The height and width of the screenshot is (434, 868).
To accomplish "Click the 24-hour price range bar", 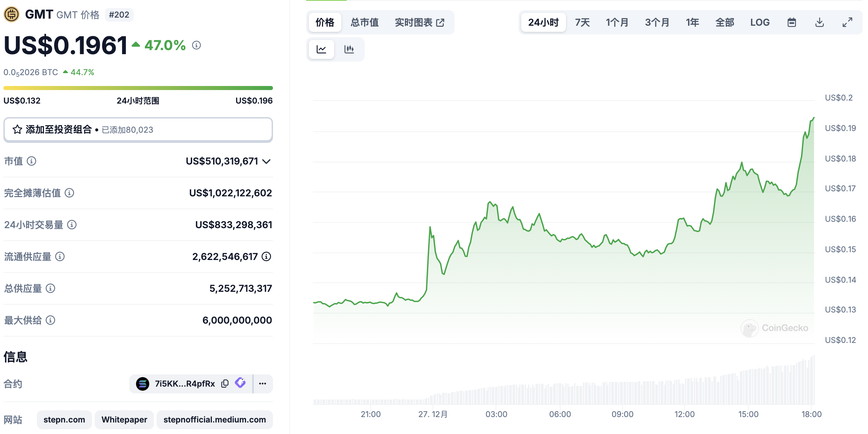I will point(138,88).
